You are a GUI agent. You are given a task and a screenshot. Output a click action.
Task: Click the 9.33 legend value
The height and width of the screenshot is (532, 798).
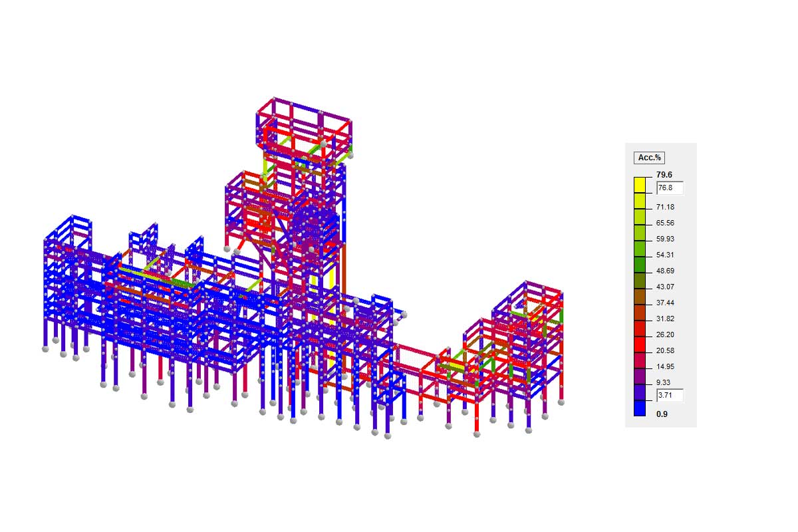pyautogui.click(x=663, y=382)
